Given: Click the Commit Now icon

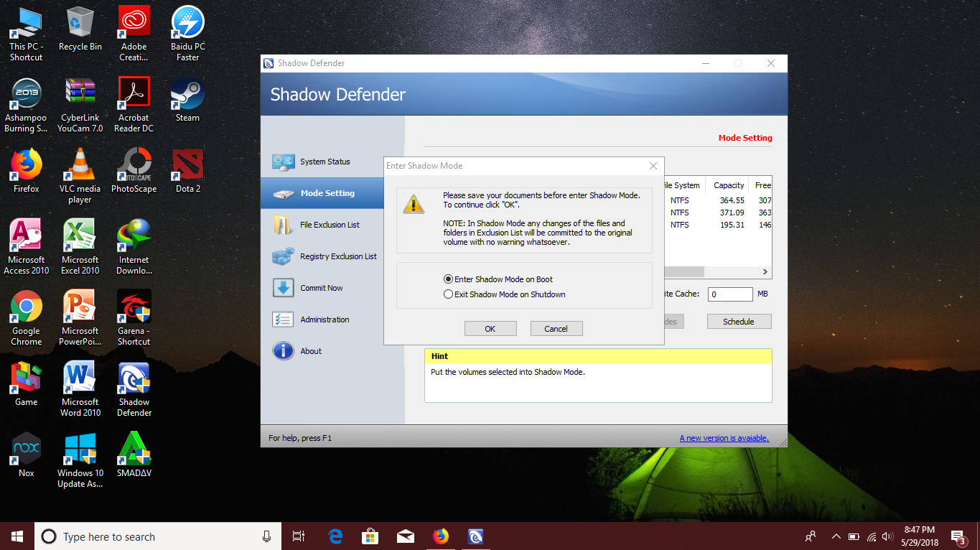Looking at the screenshot, I should point(283,287).
